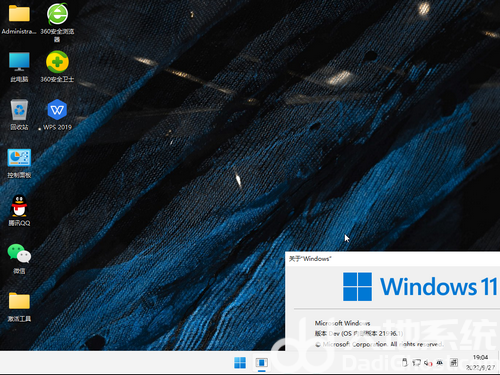Switch the input method (拼) indicator
The image size is (500, 375).
(454, 363)
